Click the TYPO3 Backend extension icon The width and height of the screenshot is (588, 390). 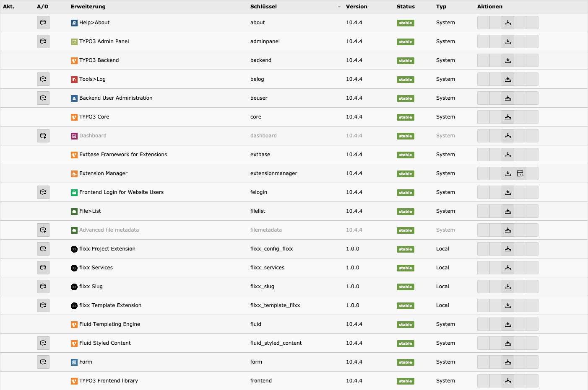tap(75, 60)
